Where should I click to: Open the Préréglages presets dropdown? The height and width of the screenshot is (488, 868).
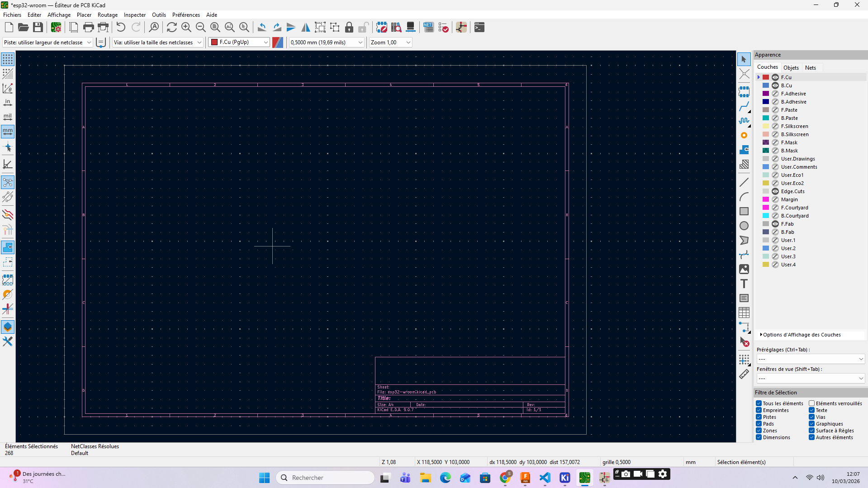[x=811, y=359]
